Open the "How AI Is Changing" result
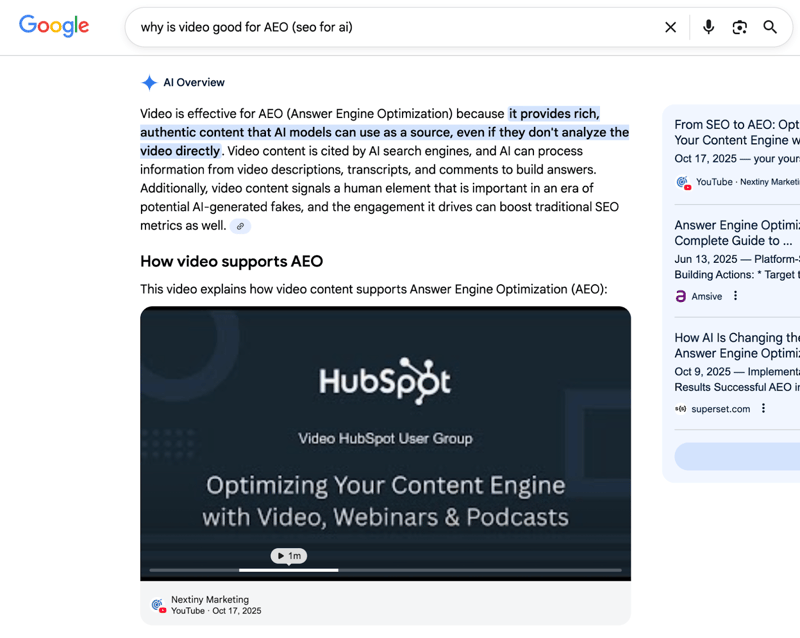The width and height of the screenshot is (800, 638). click(x=736, y=345)
